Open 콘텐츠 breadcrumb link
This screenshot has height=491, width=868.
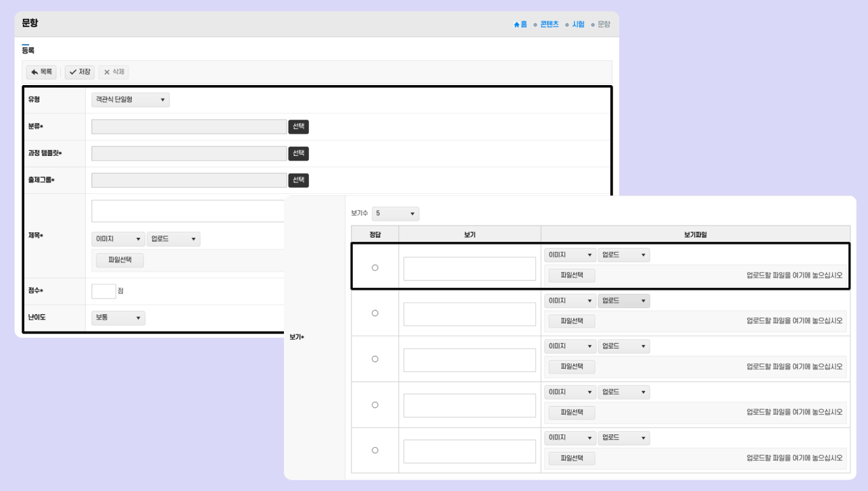(x=549, y=24)
